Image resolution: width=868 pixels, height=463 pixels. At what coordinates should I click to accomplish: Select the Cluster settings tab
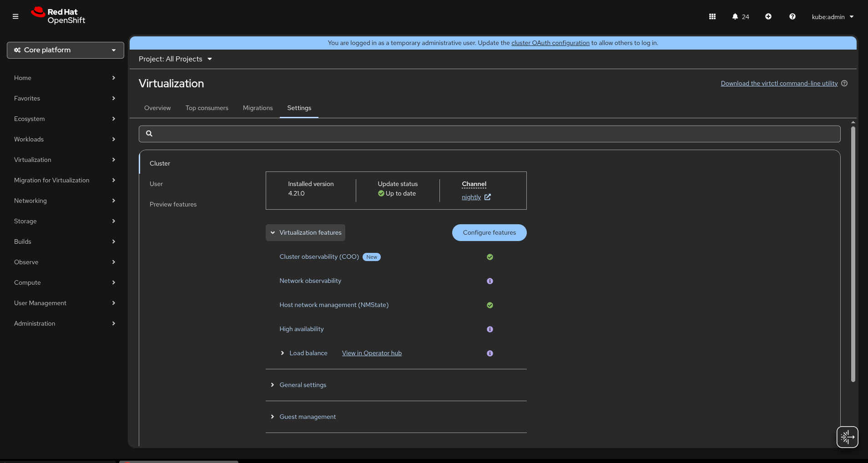[160, 163]
